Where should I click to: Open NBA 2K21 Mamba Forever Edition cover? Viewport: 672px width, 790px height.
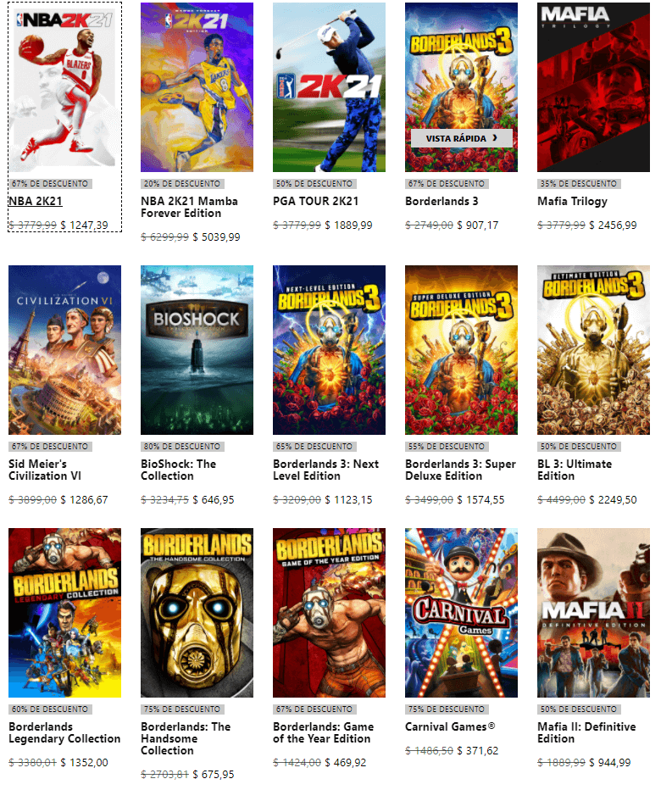[197, 87]
